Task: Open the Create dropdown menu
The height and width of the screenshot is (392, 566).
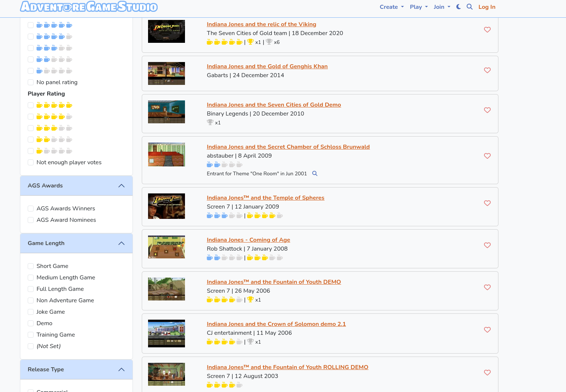Action: click(x=391, y=7)
